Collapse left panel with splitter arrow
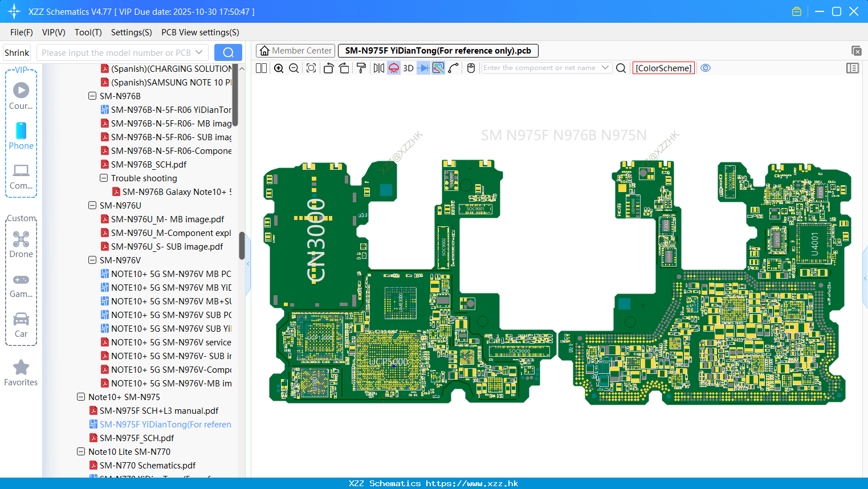 pos(248,264)
